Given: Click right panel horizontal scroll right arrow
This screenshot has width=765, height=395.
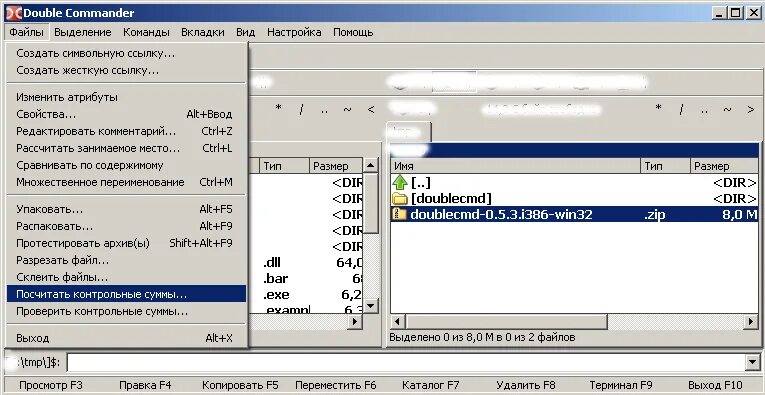Looking at the screenshot, I should [751, 321].
